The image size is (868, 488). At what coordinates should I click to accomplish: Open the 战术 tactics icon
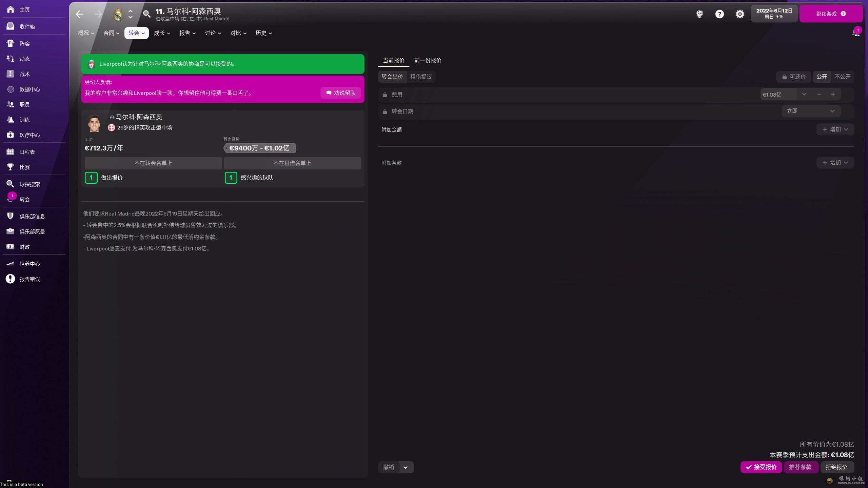pyautogui.click(x=11, y=74)
